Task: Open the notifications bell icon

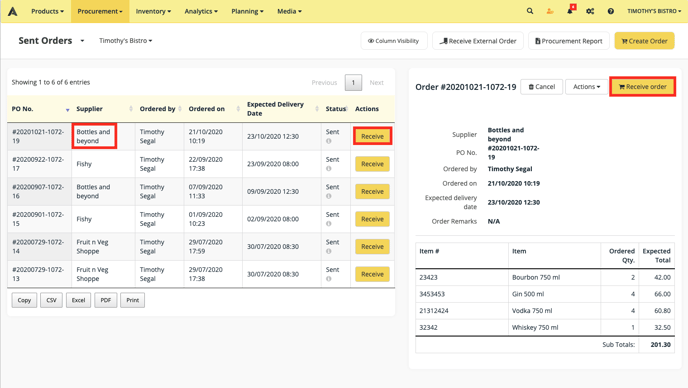Action: [x=570, y=10]
